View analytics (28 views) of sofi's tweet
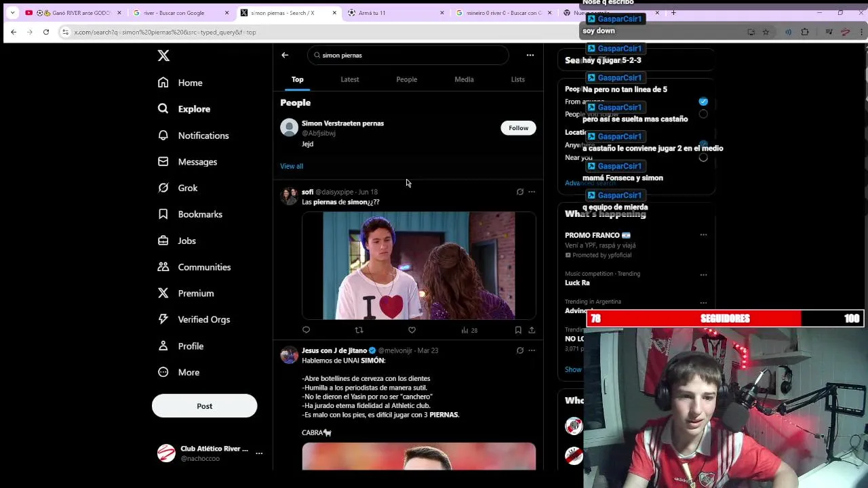Image resolution: width=868 pixels, height=488 pixels. tap(469, 330)
